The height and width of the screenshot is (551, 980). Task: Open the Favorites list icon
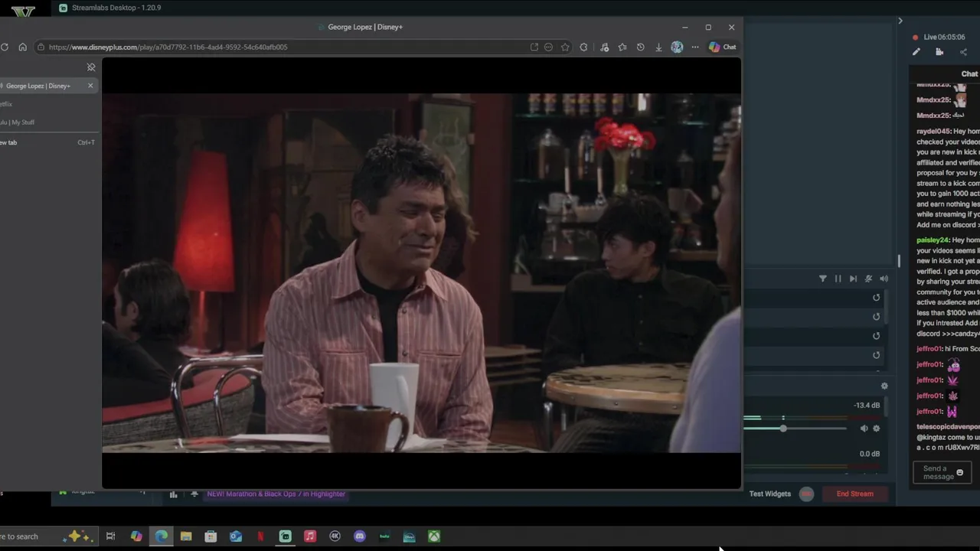pos(622,47)
